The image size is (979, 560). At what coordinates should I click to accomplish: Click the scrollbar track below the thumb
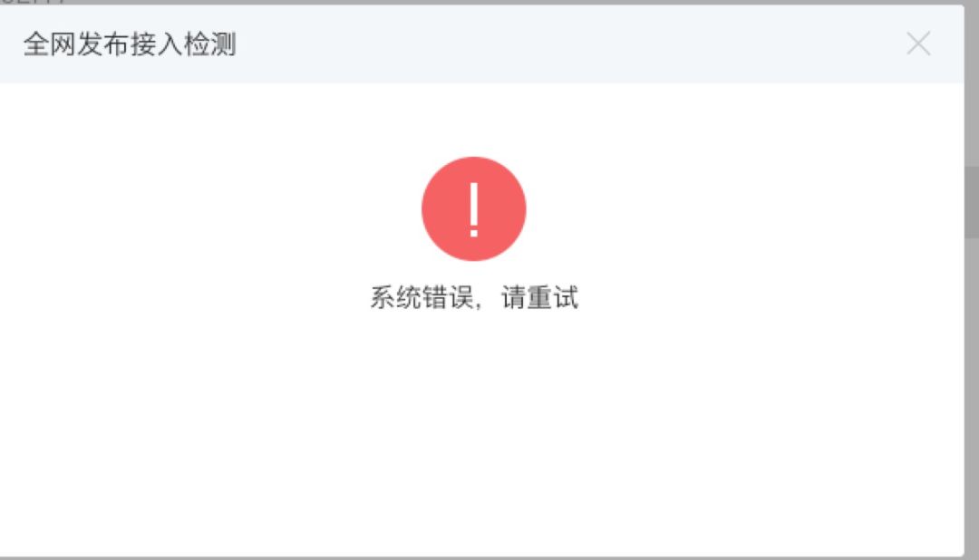point(972,399)
